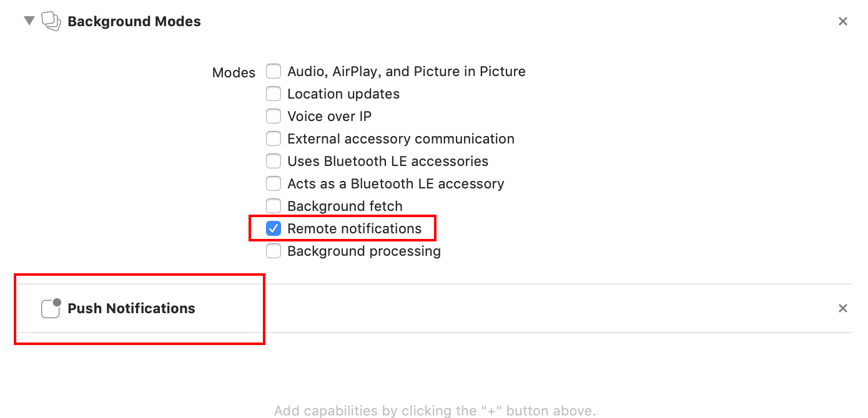
Task: Enable the Background processing checkbox
Action: (x=274, y=251)
